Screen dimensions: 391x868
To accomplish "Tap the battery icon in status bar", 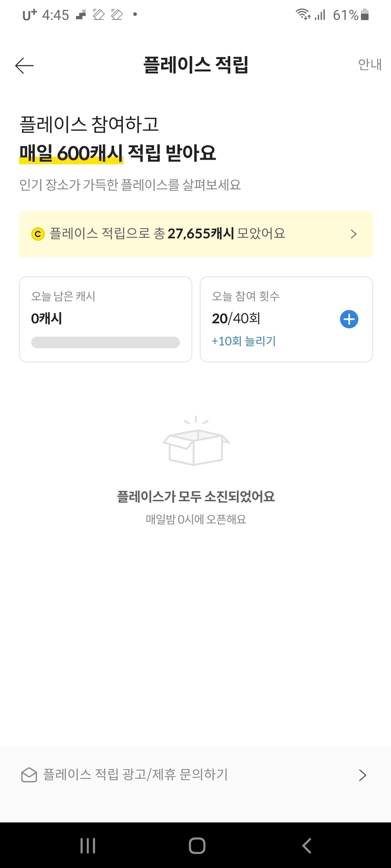I will pyautogui.click(x=365, y=15).
